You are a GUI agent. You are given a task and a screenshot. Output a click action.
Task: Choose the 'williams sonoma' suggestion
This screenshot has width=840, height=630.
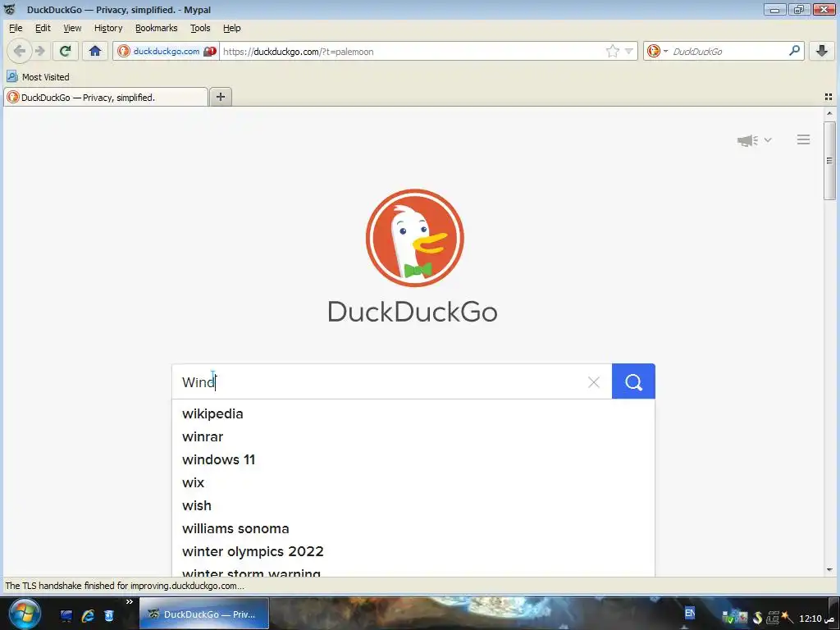413,529
